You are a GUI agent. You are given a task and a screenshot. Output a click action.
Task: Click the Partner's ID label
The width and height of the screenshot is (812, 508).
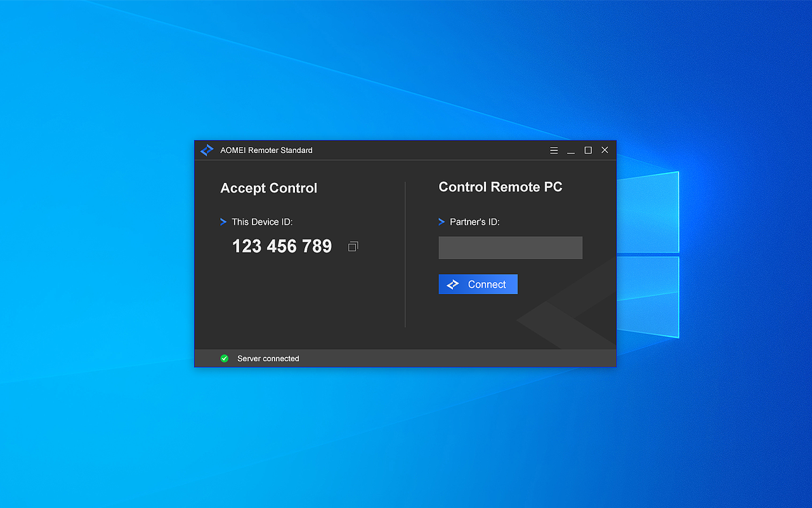475,222
